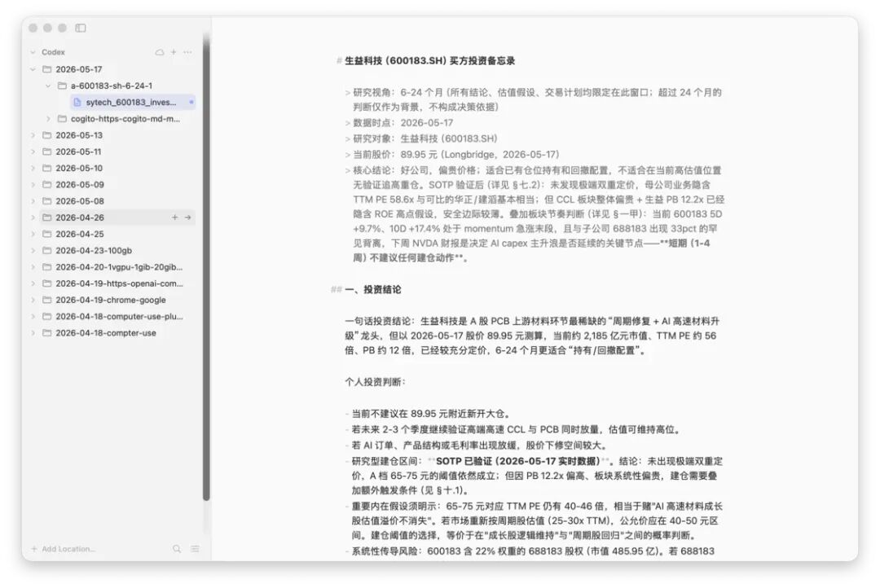Click the 2026-04-19-chrome-google folder icon
The width and height of the screenshot is (880, 588).
point(47,300)
